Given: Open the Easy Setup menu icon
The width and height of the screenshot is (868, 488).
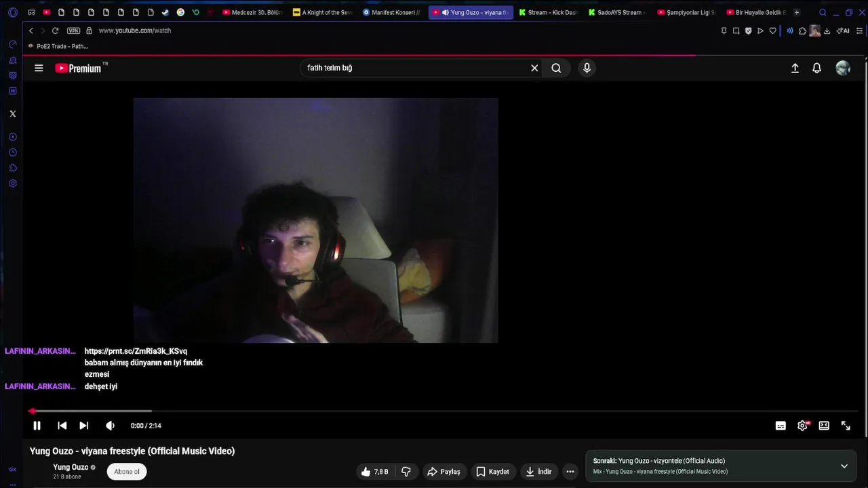Looking at the screenshot, I should pos(860,30).
